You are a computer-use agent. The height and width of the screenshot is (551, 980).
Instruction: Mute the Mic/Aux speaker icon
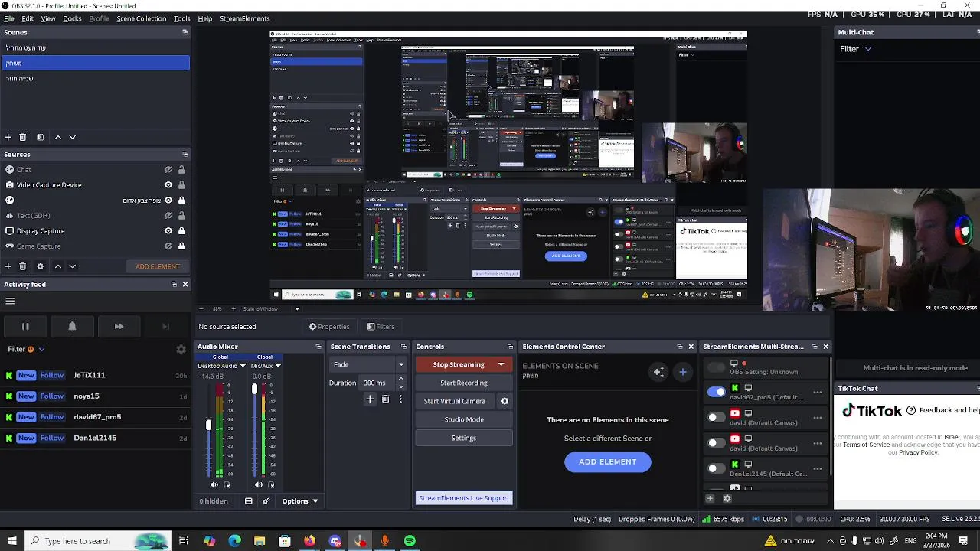[x=259, y=484]
